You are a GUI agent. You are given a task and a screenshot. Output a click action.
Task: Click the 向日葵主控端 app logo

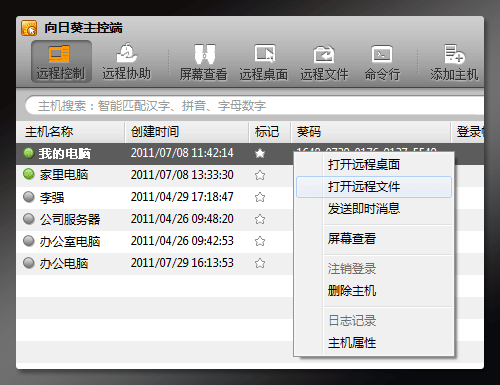[29, 28]
